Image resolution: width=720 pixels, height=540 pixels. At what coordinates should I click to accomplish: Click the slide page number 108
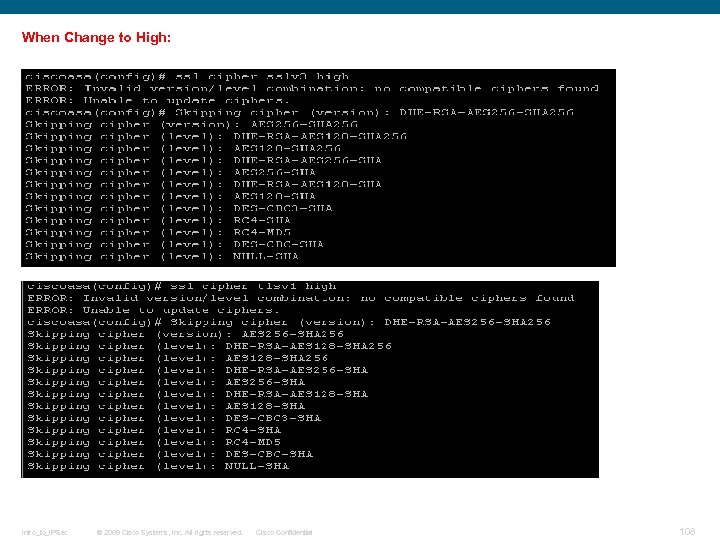coord(687,531)
